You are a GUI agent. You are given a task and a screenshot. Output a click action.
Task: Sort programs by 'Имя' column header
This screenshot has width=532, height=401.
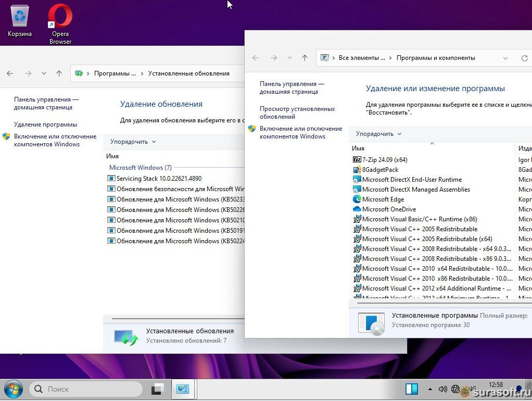(x=358, y=148)
